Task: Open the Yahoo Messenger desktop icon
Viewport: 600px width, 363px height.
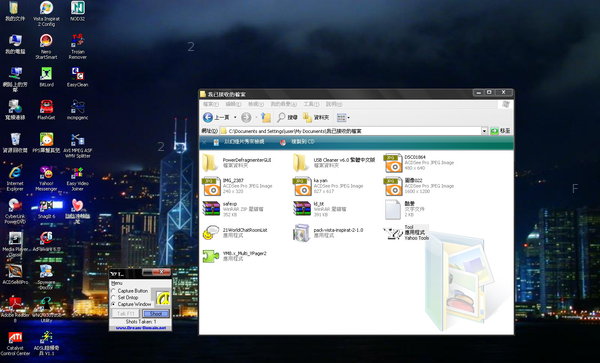Action: (x=46, y=178)
